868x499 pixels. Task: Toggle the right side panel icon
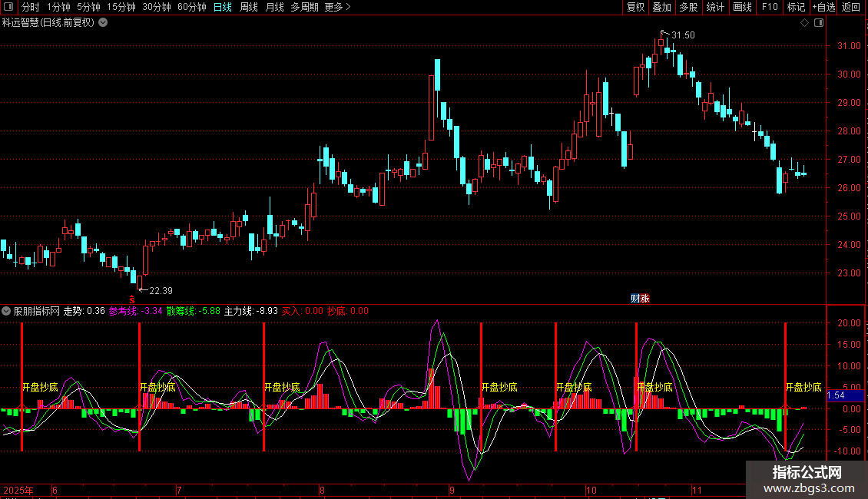(819, 23)
